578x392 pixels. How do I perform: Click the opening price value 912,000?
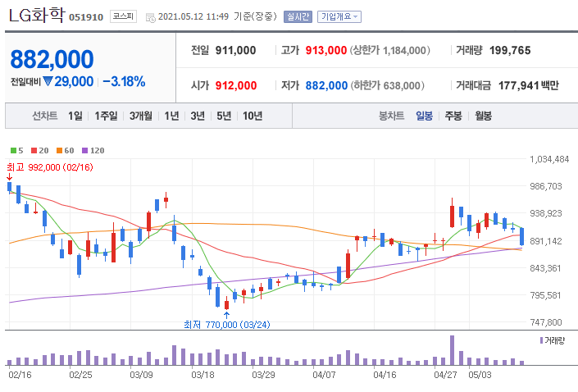(x=236, y=85)
